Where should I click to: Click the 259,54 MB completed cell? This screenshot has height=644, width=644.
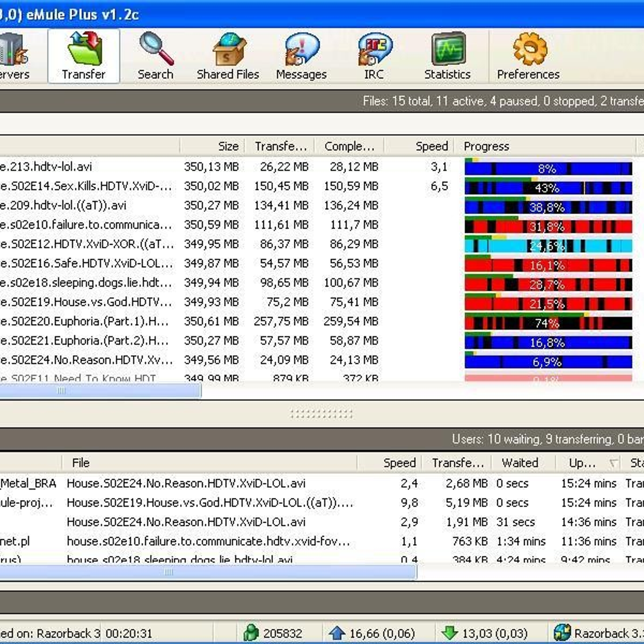pyautogui.click(x=351, y=321)
